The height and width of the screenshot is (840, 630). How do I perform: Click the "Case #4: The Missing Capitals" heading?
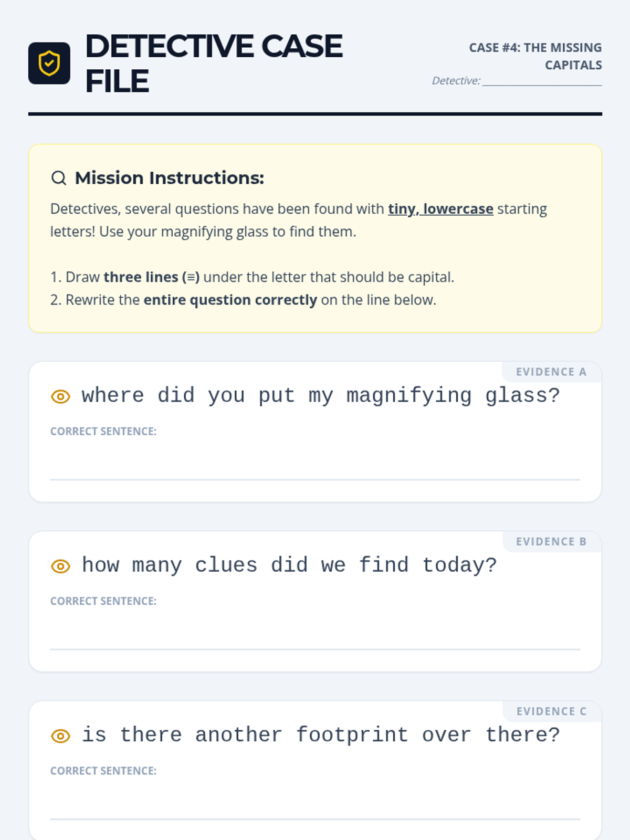[535, 56]
